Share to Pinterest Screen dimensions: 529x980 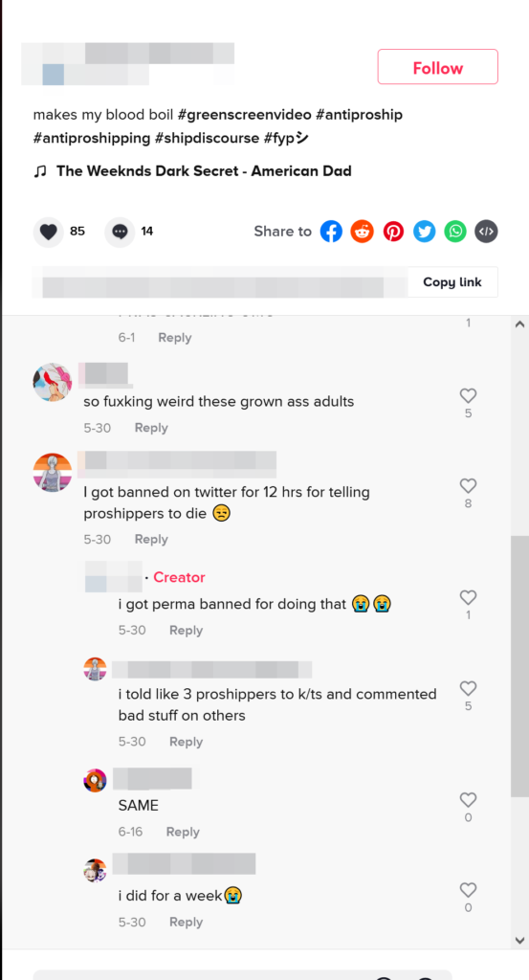[393, 232]
